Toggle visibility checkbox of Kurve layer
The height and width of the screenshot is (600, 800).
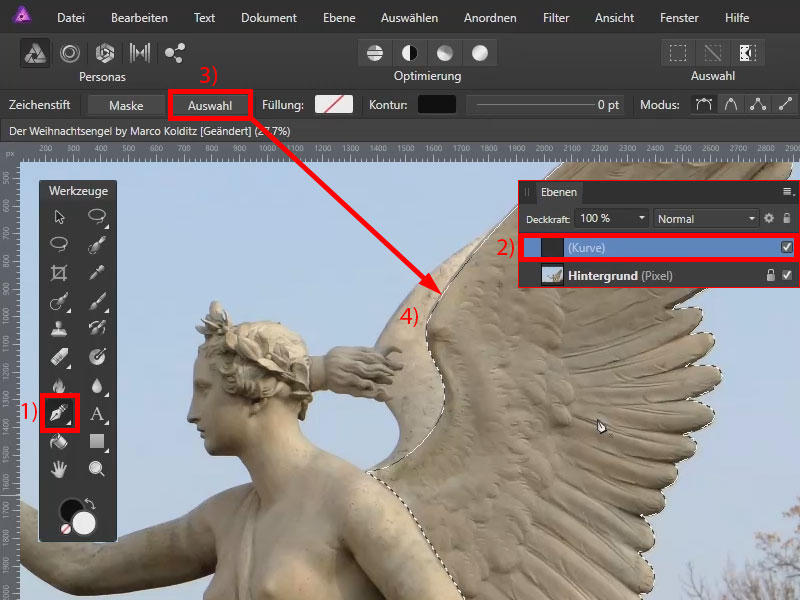click(787, 247)
